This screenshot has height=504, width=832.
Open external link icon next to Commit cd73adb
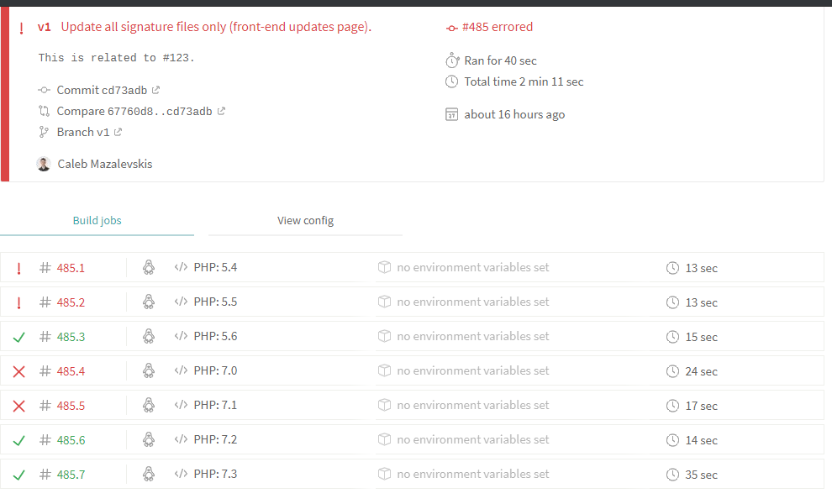(155, 90)
